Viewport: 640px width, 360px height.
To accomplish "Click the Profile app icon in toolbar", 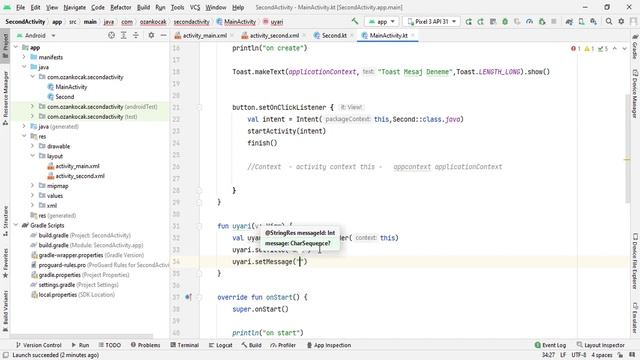I will pos(529,22).
